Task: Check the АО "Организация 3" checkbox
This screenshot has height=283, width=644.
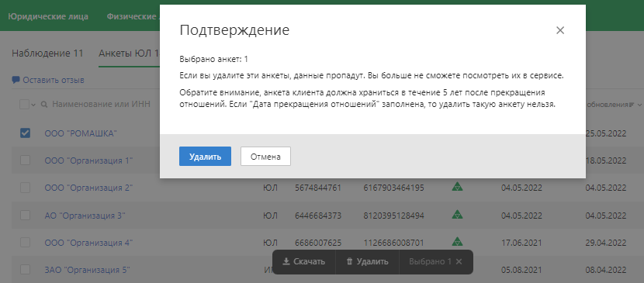Action: tap(25, 215)
